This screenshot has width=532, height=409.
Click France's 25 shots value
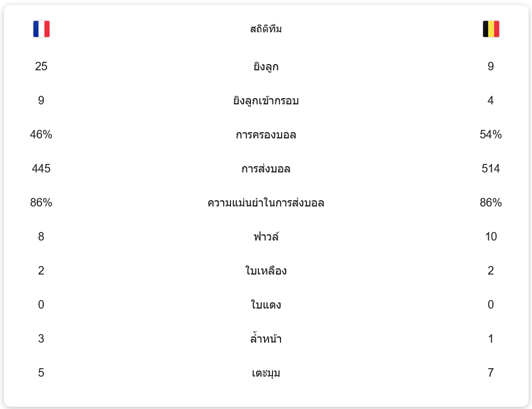[41, 67]
